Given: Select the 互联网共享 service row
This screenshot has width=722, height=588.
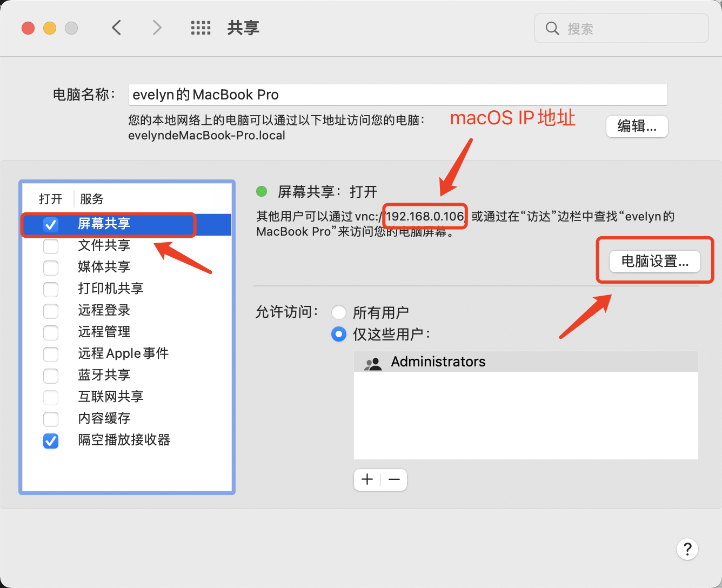Looking at the screenshot, I should [110, 397].
